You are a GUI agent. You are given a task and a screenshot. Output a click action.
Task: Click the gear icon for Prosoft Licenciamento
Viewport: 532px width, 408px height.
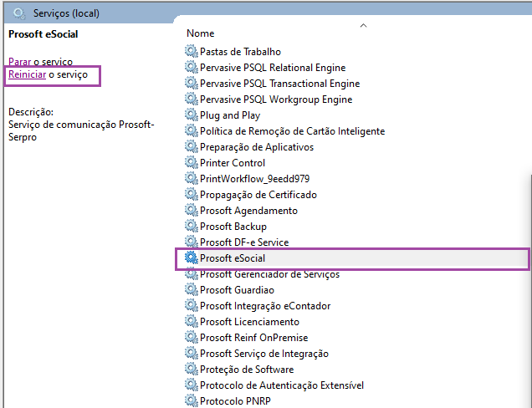point(192,322)
